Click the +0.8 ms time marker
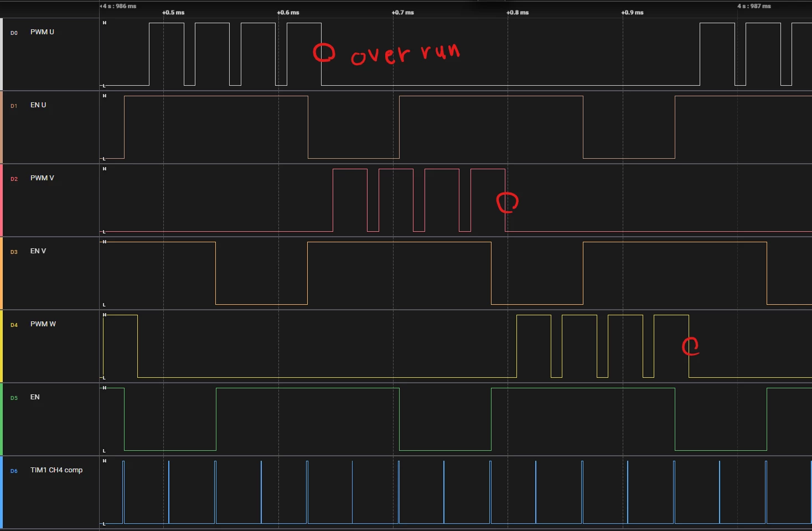The height and width of the screenshot is (531, 812). tap(518, 13)
